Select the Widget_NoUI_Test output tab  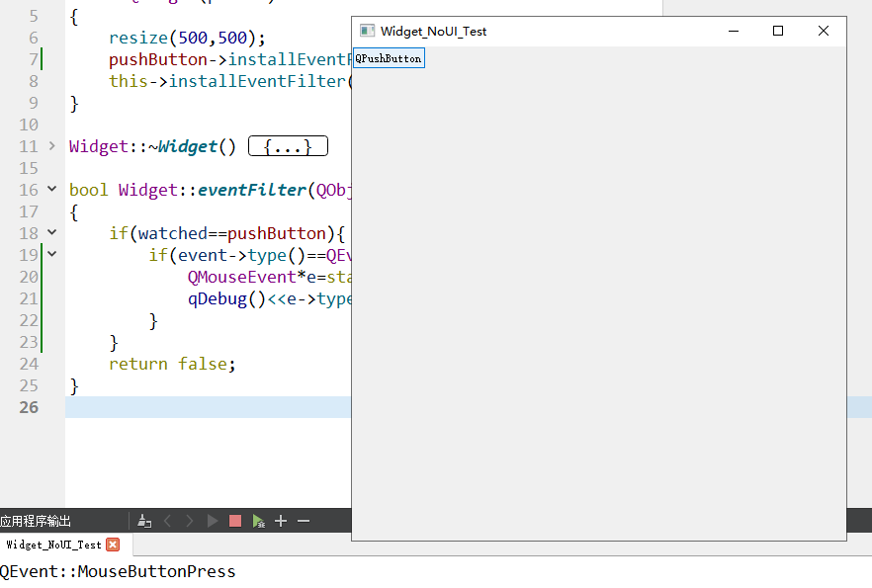click(x=53, y=545)
